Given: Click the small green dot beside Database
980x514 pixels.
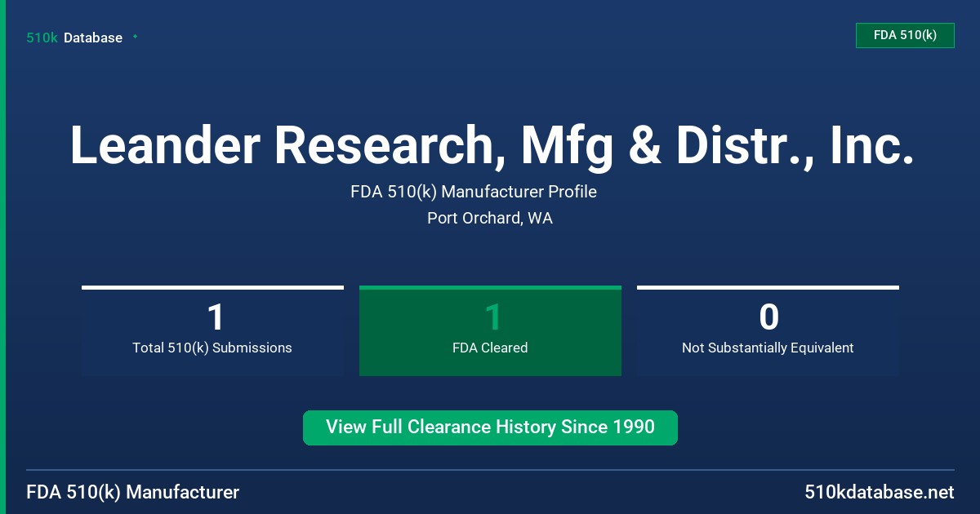Looking at the screenshot, I should coord(135,37).
